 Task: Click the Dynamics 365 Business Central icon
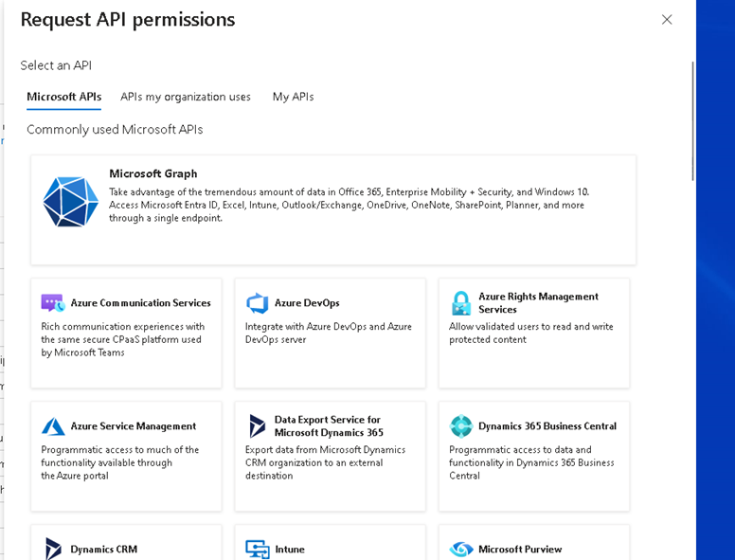pos(461,425)
